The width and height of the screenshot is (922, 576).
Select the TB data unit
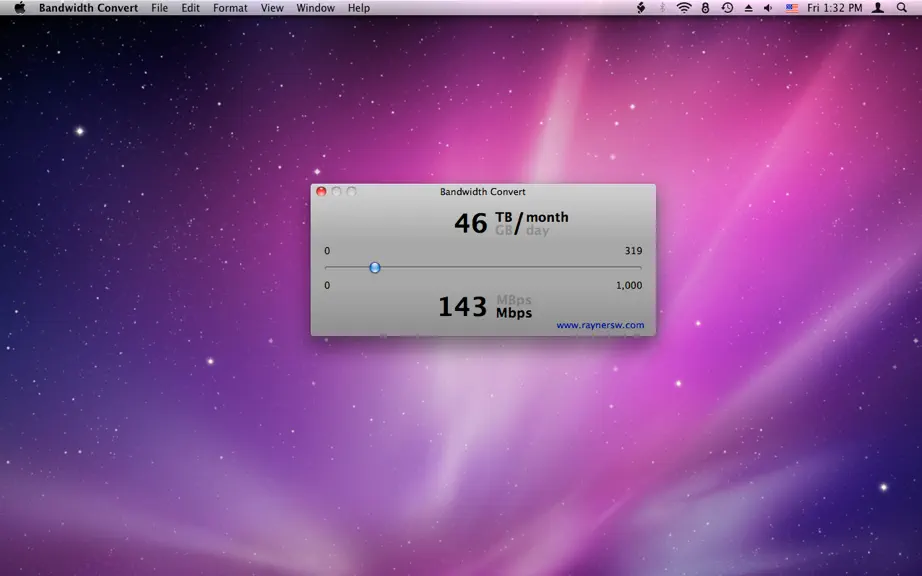click(x=503, y=217)
